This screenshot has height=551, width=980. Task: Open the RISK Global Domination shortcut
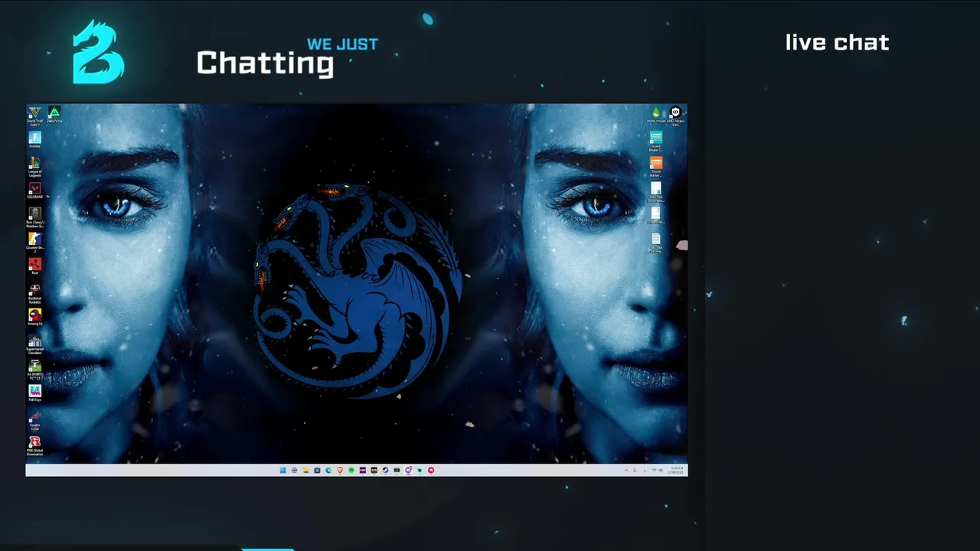coord(34,445)
